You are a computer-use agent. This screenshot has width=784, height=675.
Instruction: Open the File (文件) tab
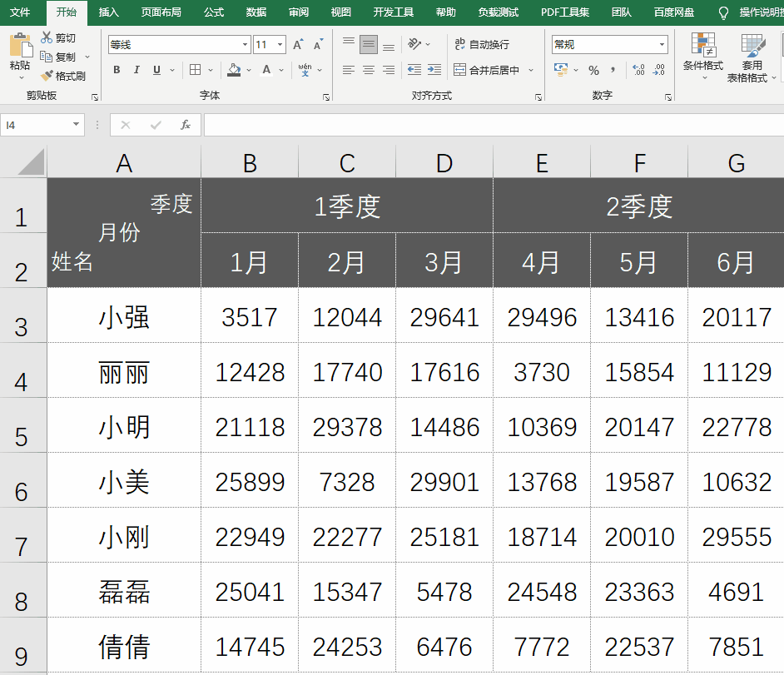point(20,12)
